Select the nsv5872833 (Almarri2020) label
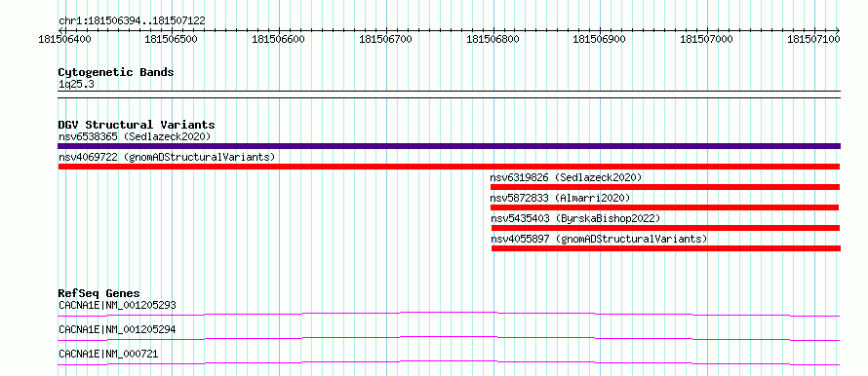 (x=560, y=198)
